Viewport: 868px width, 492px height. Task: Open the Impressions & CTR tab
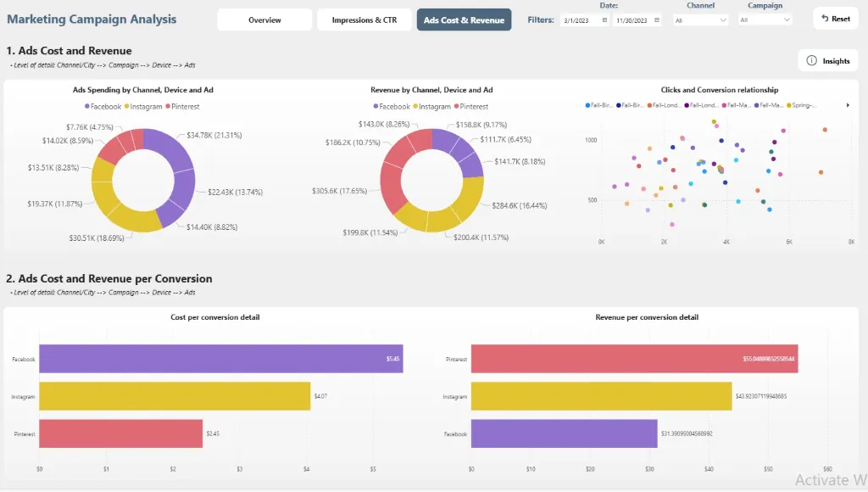(x=364, y=20)
